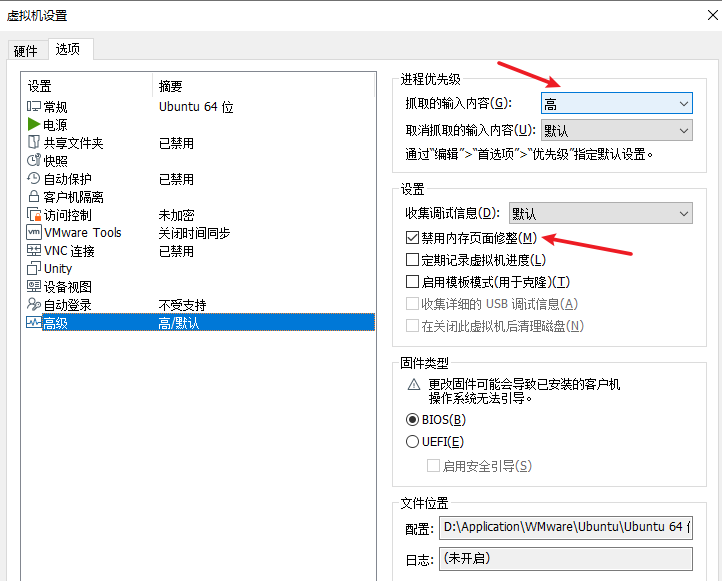Select the 共享文件夹 row
This screenshot has width=722, height=581.
[x=200, y=143]
